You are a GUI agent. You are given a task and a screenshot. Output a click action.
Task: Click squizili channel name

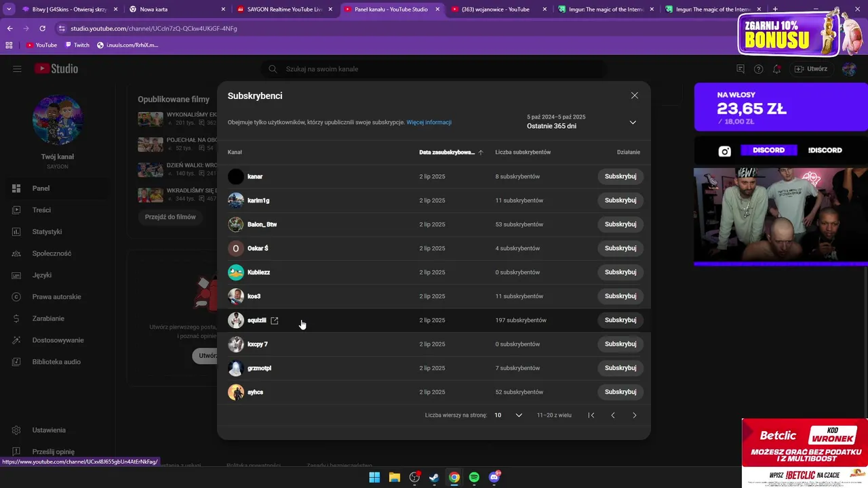[x=257, y=321]
